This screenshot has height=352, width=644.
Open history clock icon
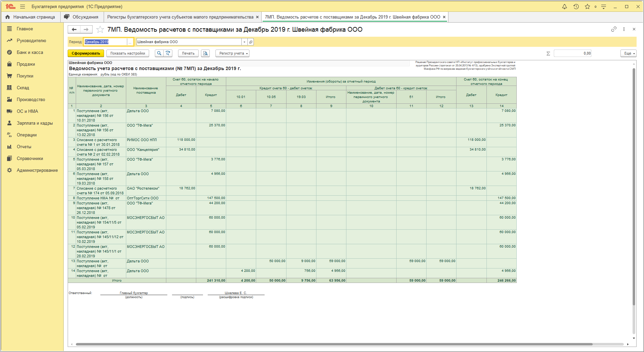[x=576, y=6]
